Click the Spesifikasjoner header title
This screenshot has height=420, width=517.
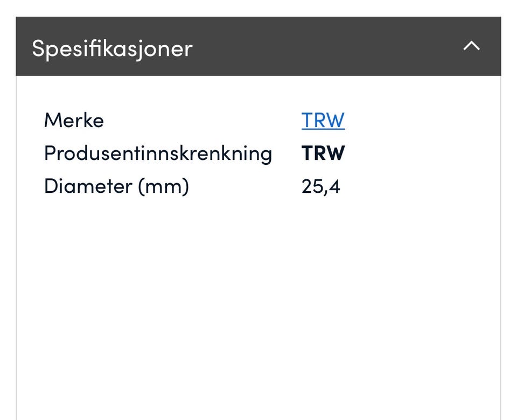(112, 48)
